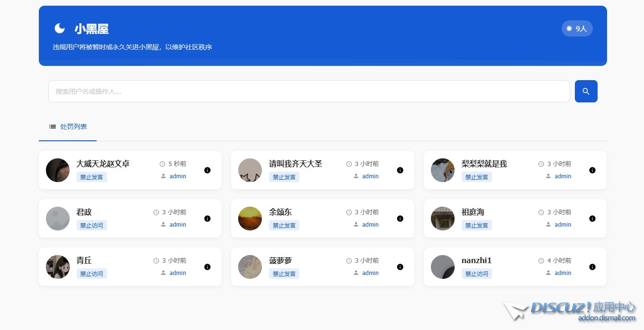
Task: Open info icon for 祖庭海
Action: pos(592,219)
